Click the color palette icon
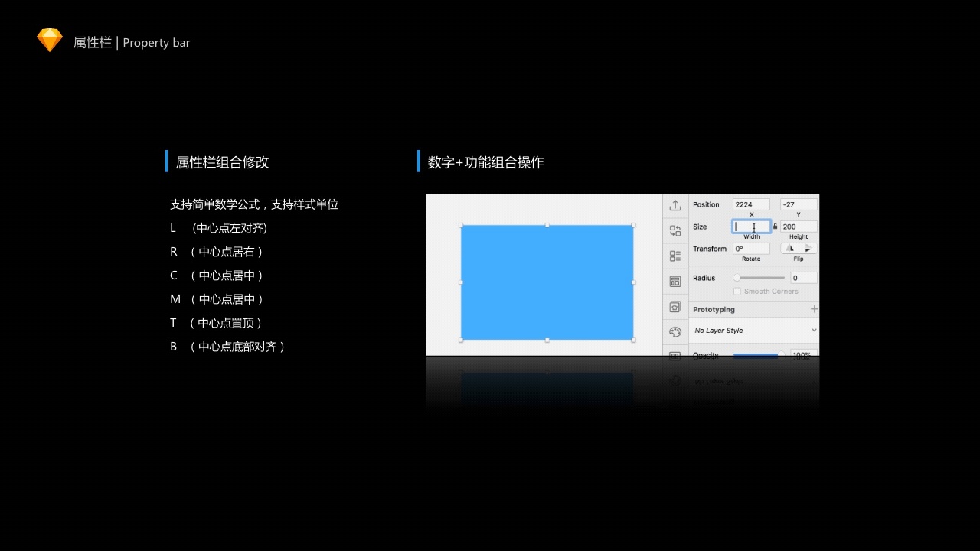This screenshot has width=980, height=551. pyautogui.click(x=675, y=332)
